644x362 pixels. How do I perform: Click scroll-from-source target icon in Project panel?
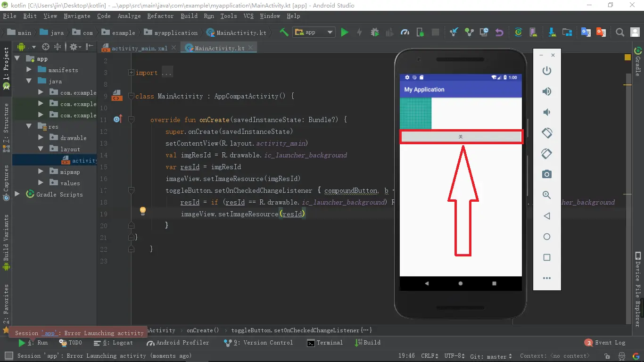tap(46, 47)
